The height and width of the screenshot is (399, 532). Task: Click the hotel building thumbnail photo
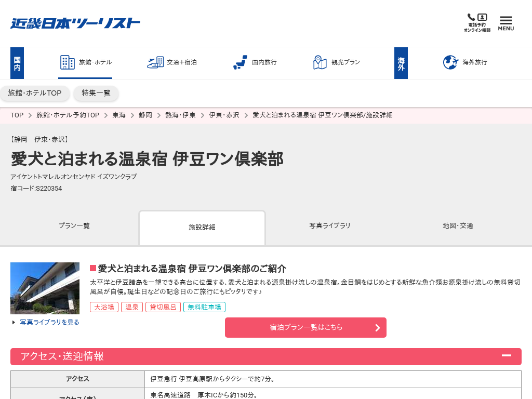pos(45,288)
